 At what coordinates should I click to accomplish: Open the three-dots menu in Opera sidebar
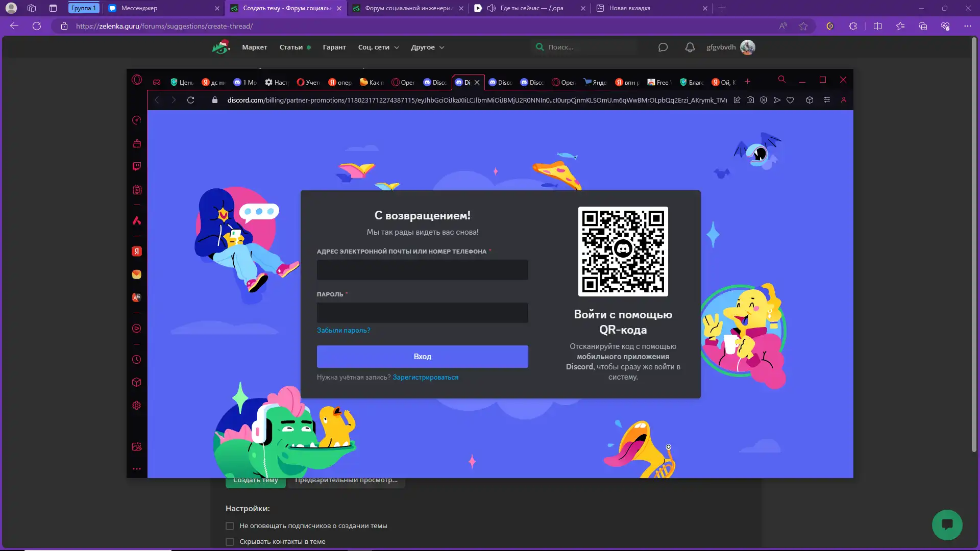point(137,469)
